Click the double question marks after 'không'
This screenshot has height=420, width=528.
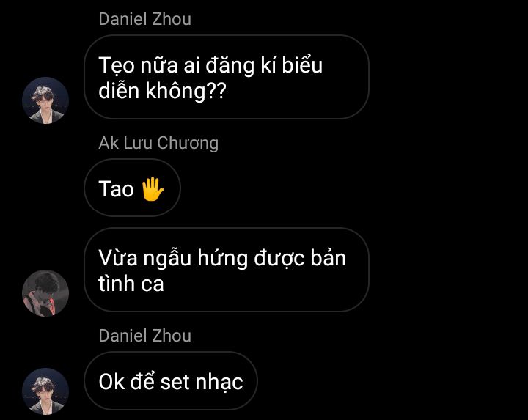point(216,91)
